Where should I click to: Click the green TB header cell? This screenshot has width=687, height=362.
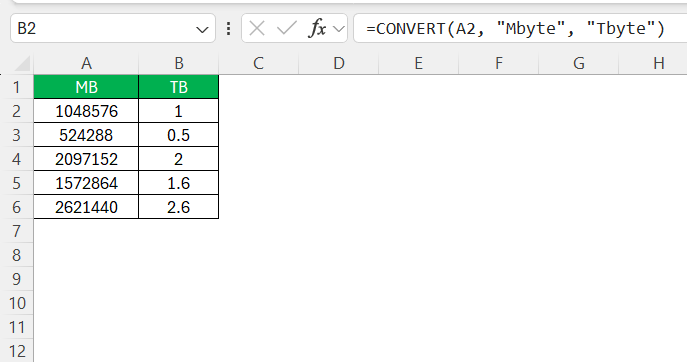pyautogui.click(x=179, y=87)
